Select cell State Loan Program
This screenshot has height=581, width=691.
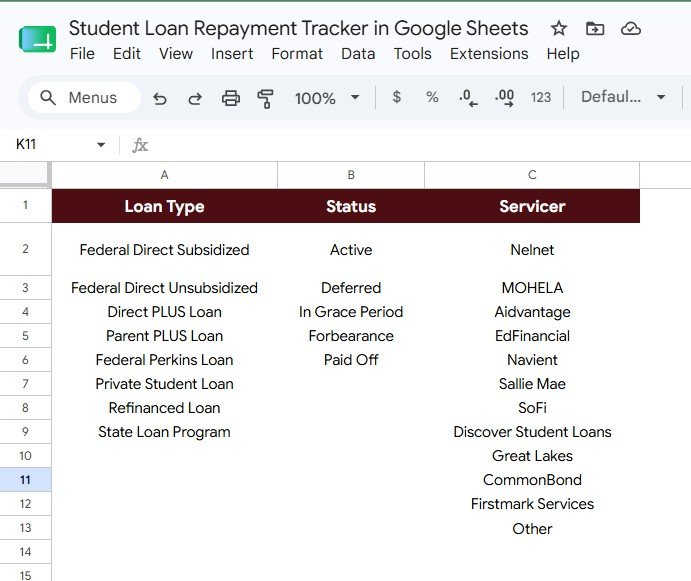(164, 432)
